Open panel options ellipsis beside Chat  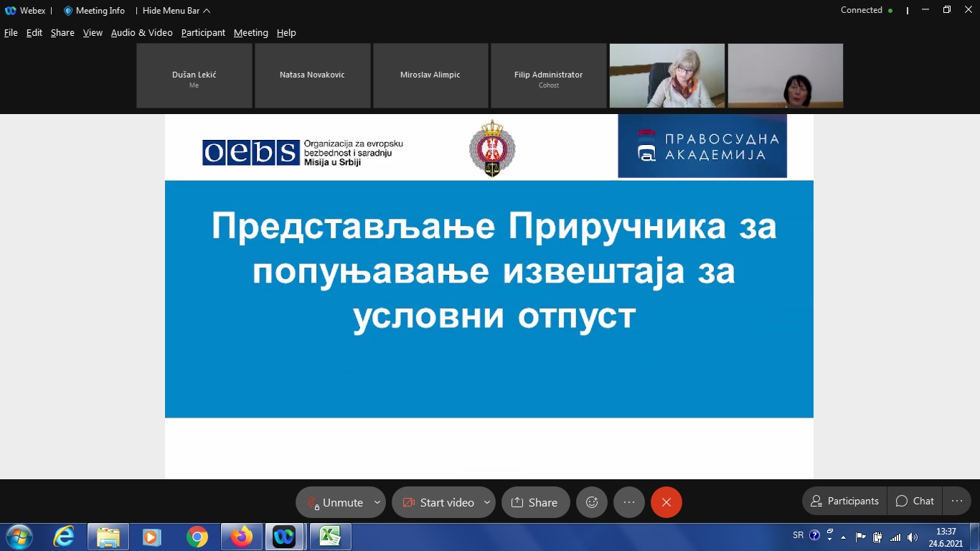tap(956, 501)
